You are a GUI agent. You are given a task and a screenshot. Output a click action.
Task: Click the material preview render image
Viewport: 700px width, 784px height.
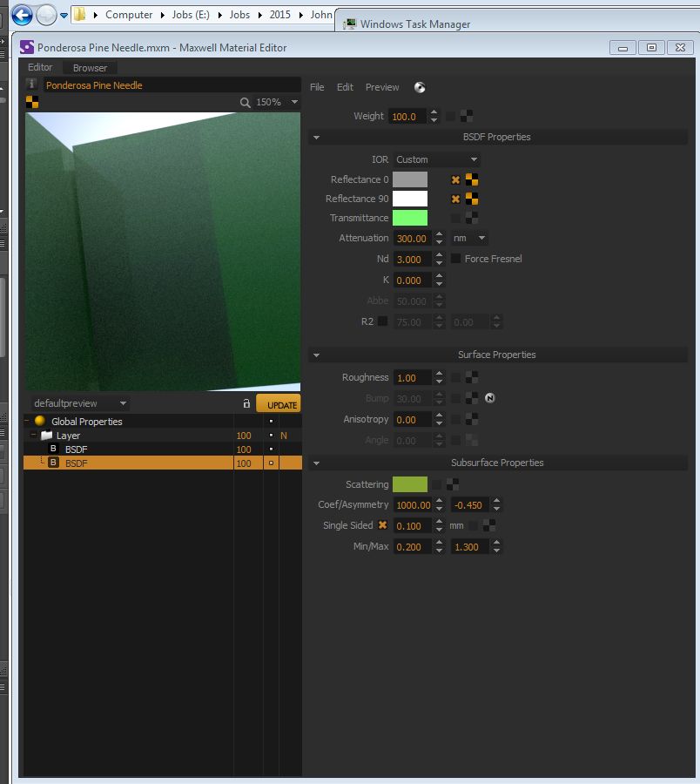tap(163, 252)
